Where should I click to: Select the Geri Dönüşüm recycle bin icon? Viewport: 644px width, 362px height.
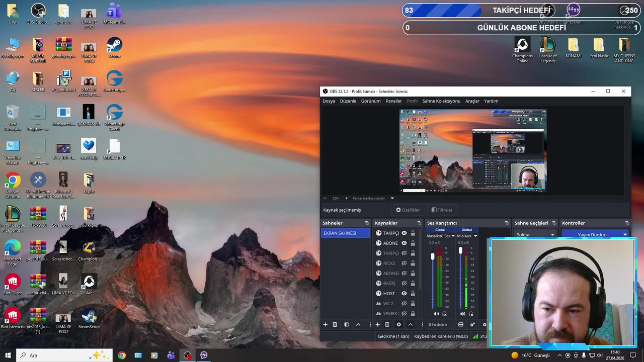pos(13,118)
